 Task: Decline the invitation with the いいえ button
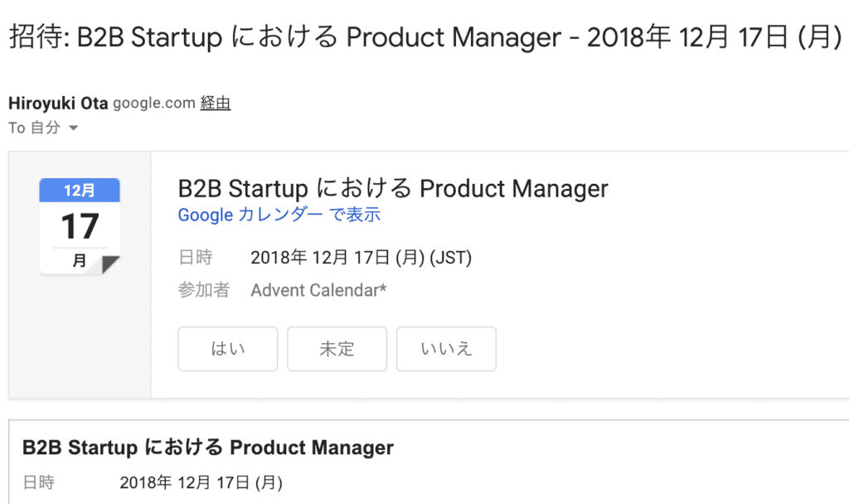pyautogui.click(x=446, y=349)
